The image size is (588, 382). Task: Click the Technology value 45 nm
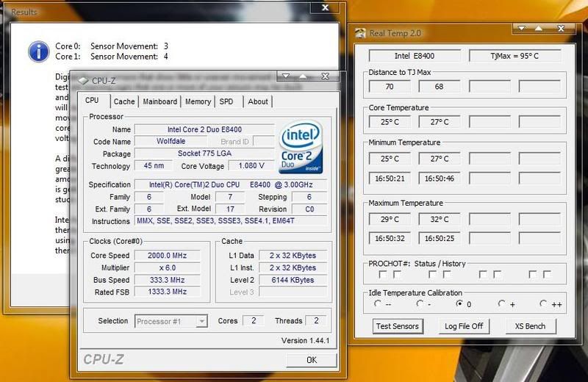(x=154, y=166)
